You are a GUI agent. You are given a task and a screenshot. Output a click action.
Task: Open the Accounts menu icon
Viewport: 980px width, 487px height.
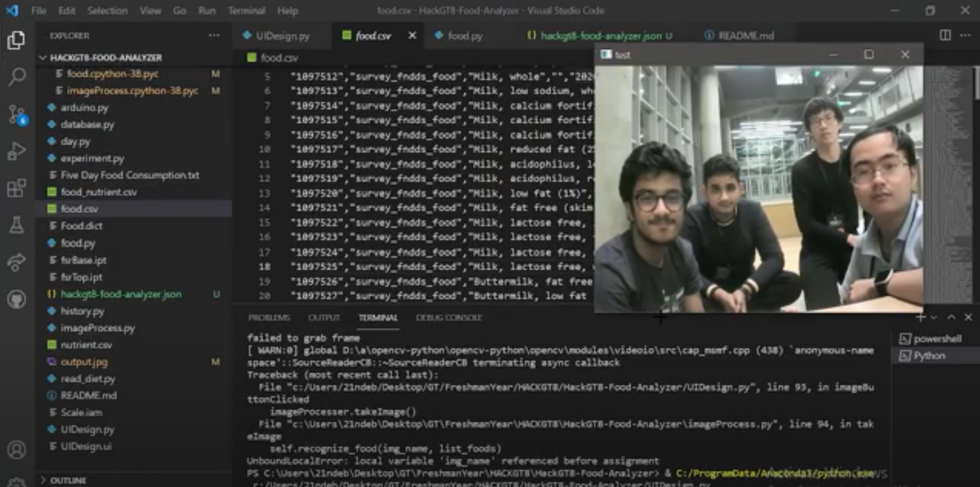[x=16, y=449]
